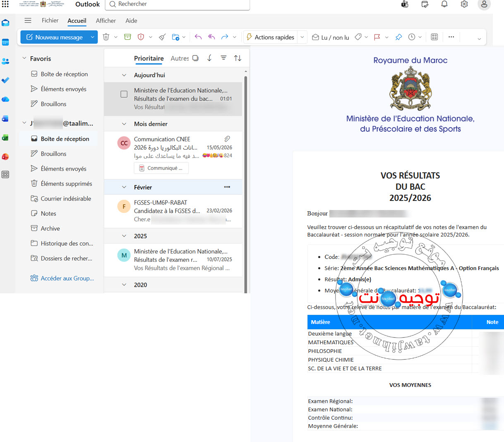The image size is (504, 442).
Task: Launch Excel from the app rail
Action: (5, 138)
